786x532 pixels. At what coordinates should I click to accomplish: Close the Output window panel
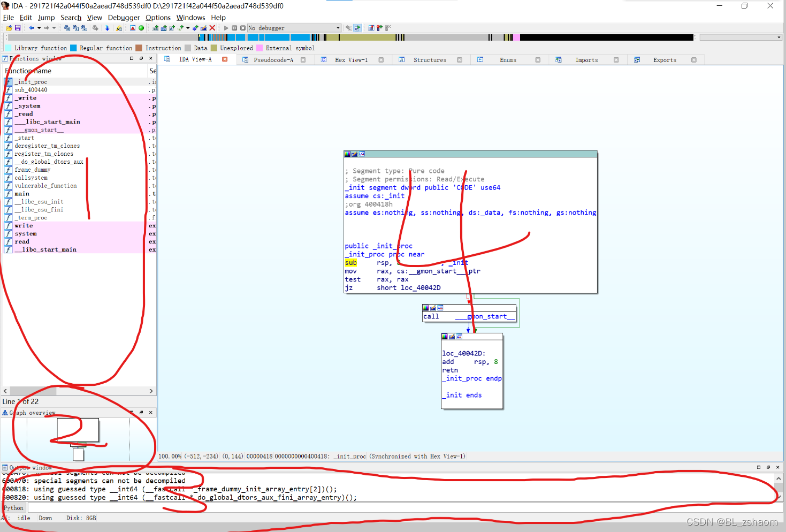tap(777, 467)
